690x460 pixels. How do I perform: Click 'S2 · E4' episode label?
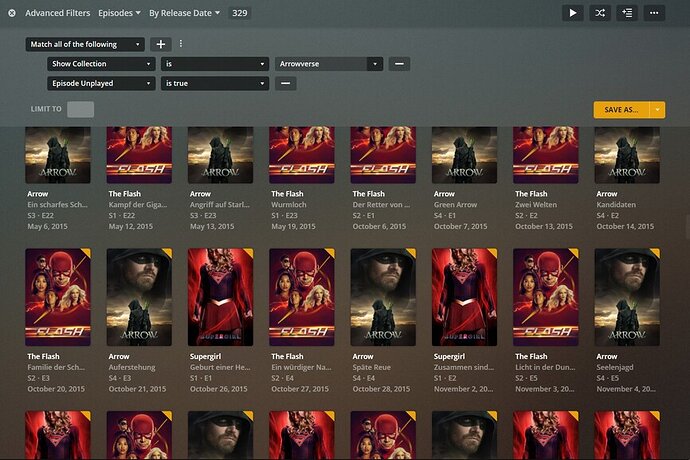coord(283,378)
